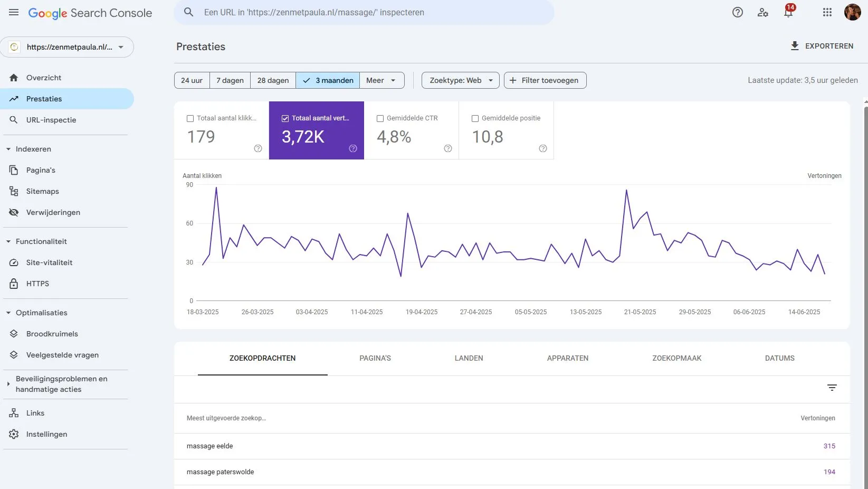Click the Meest uitgevoerde zoekopdrachten column header
The image size is (868, 489).
point(226,418)
